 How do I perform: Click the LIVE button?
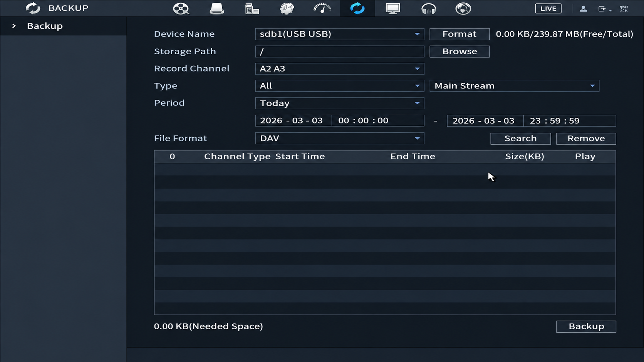click(x=548, y=8)
